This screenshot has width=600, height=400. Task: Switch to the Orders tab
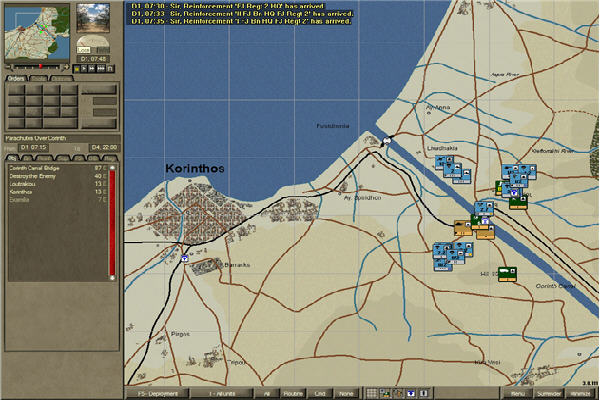[16, 78]
